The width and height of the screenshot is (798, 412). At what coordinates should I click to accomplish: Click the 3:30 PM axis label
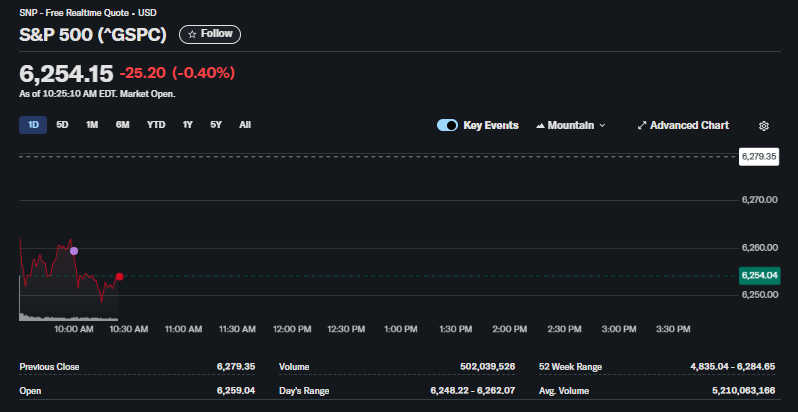point(673,329)
